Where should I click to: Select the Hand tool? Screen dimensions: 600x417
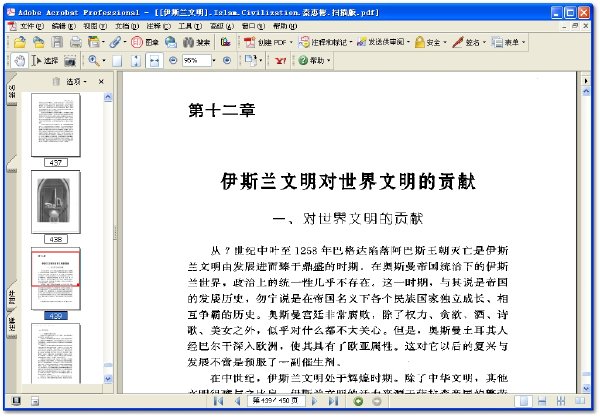[x=19, y=60]
